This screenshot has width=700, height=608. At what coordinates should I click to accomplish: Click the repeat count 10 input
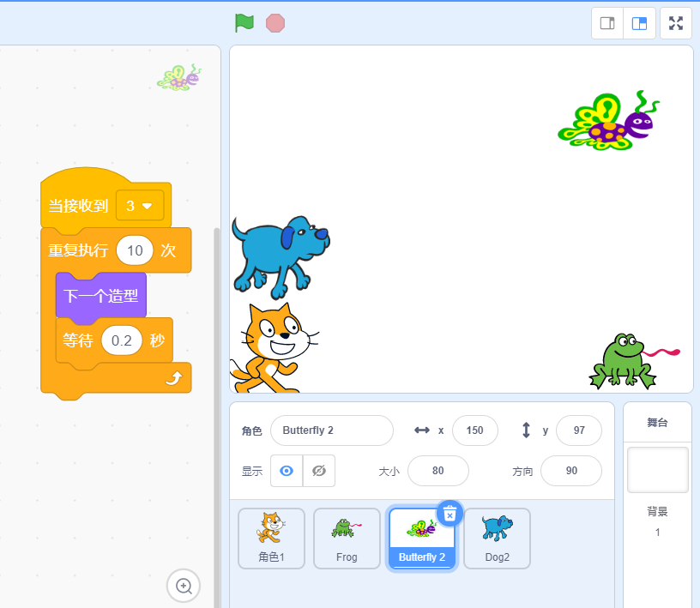(135, 250)
